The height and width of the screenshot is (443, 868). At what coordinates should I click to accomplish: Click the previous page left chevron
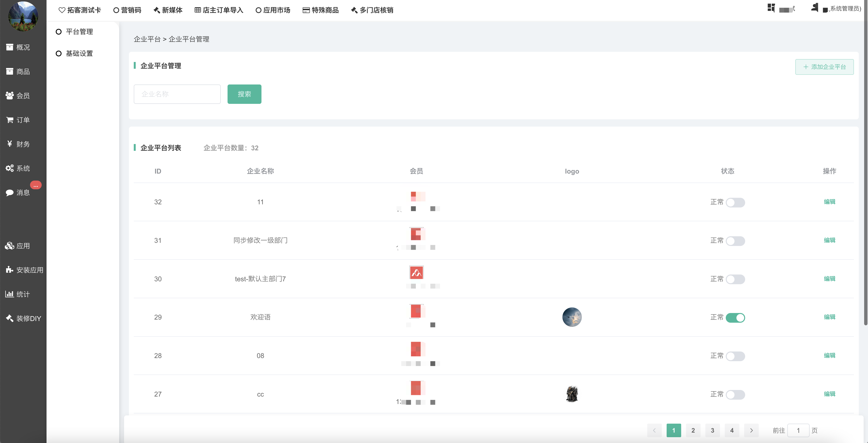[654, 430]
